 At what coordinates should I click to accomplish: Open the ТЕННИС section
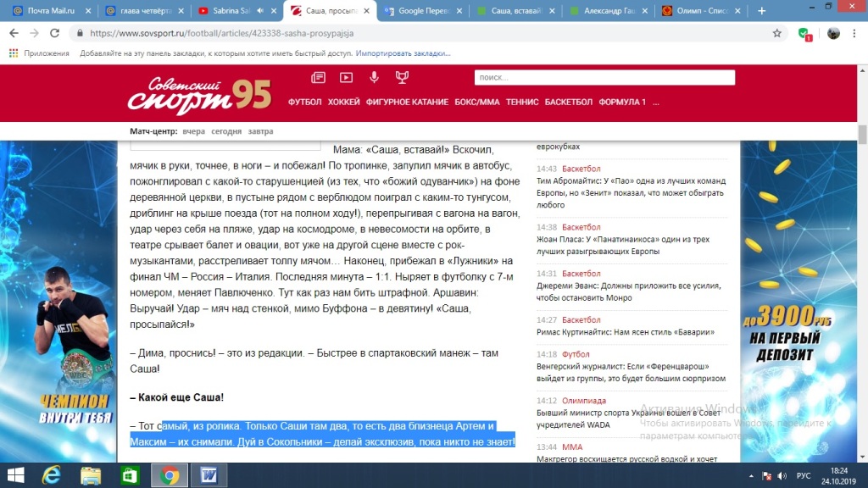522,102
